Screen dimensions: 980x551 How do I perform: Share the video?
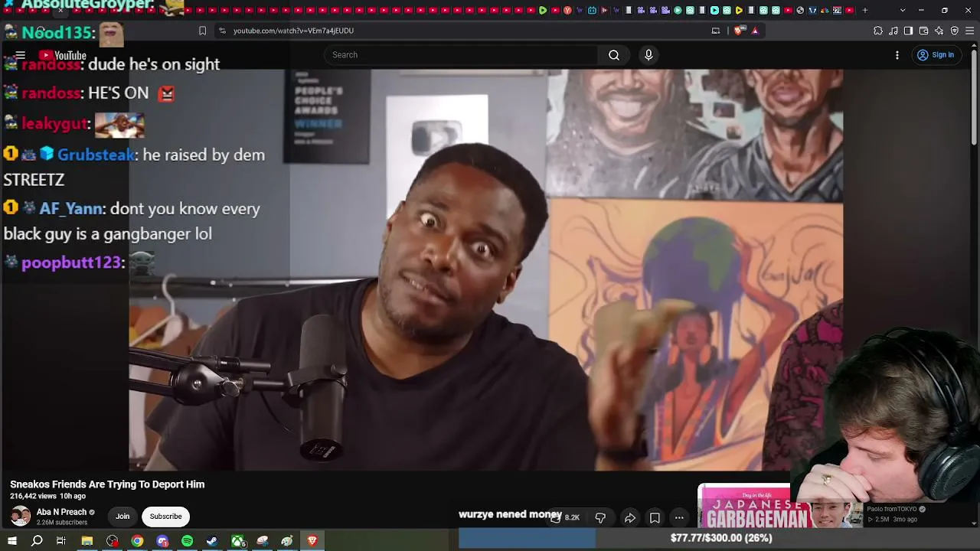[x=630, y=518]
